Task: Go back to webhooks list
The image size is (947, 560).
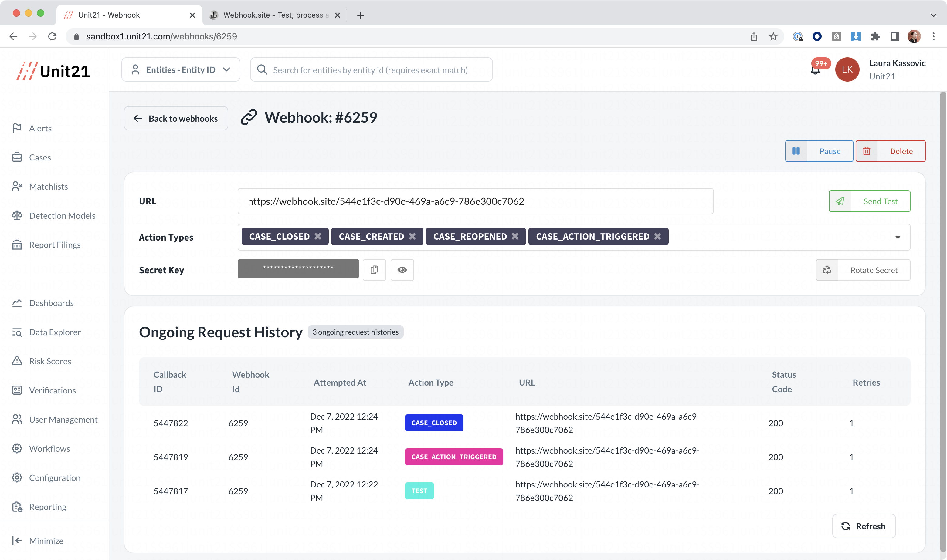Action: click(176, 119)
